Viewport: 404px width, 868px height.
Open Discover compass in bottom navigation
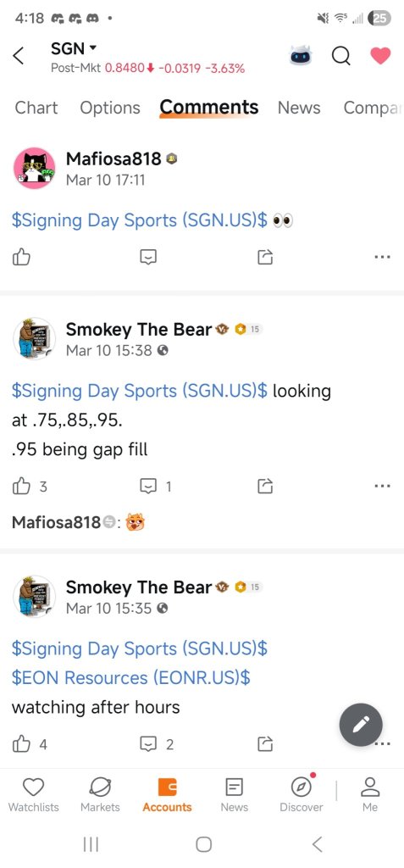point(301,794)
